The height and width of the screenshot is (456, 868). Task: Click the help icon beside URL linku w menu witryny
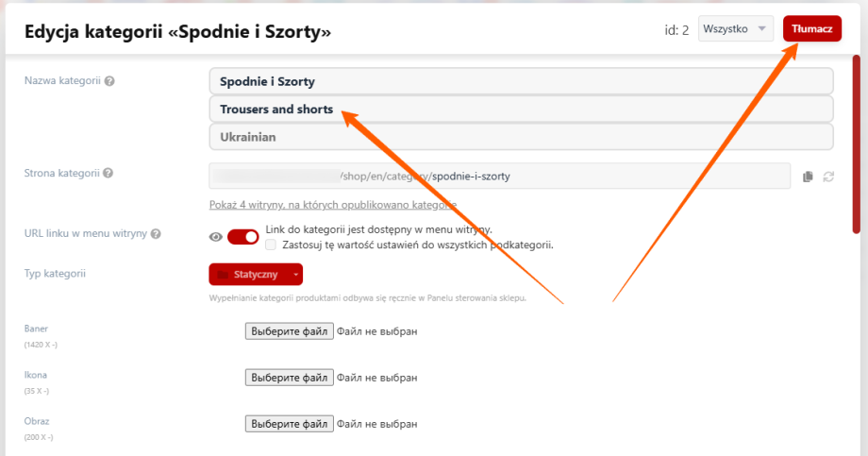(x=156, y=234)
